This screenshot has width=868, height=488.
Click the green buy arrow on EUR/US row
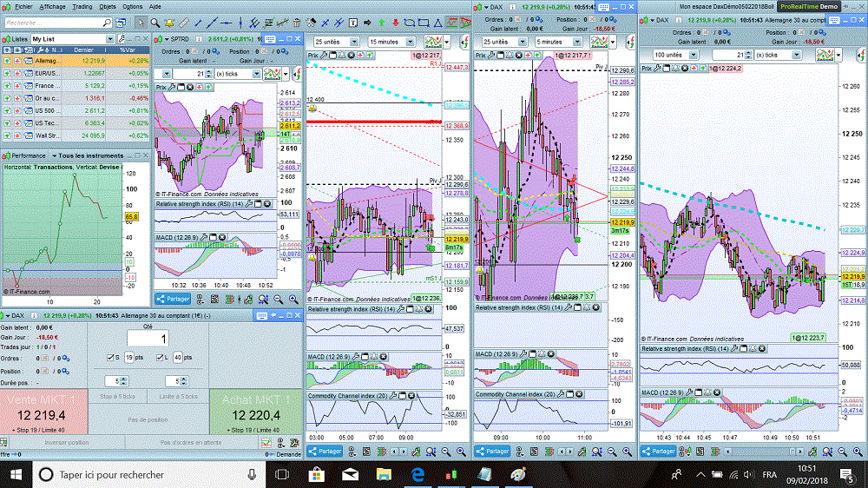tap(7, 73)
